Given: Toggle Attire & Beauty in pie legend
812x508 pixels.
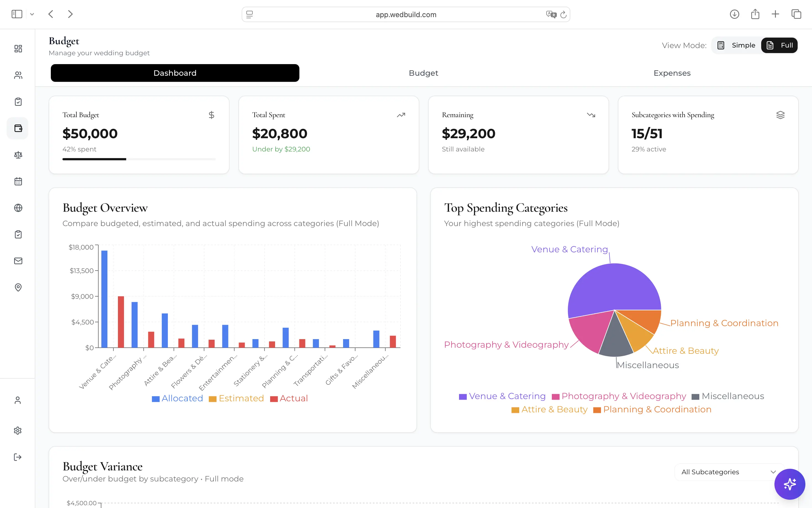Looking at the screenshot, I should coord(550,410).
